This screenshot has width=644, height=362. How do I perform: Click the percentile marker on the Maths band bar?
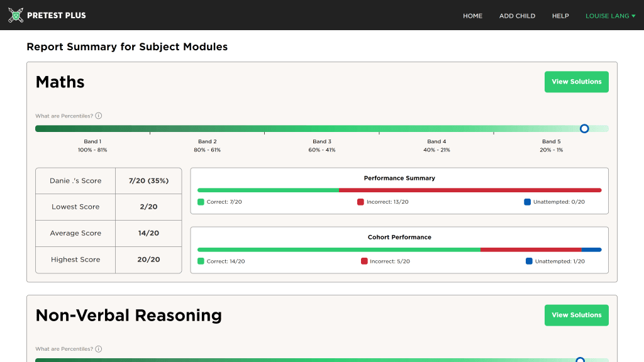coord(584,128)
